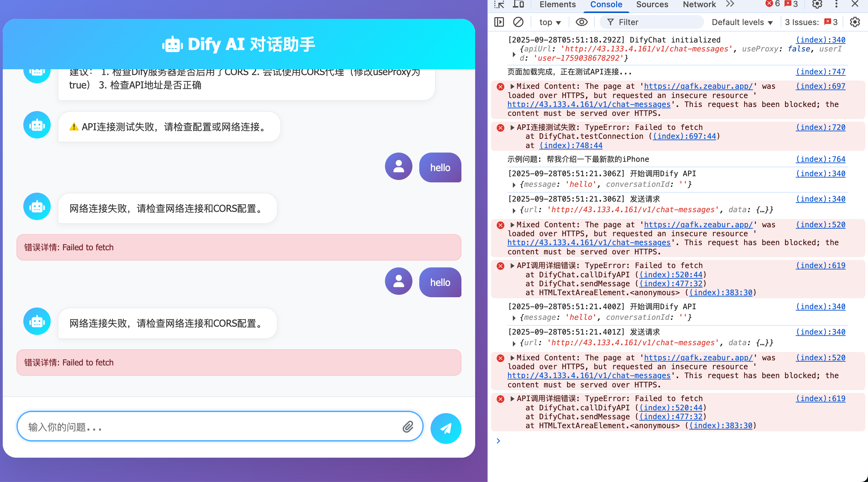Open the top context dropdown
The image size is (868, 482).
pyautogui.click(x=550, y=22)
